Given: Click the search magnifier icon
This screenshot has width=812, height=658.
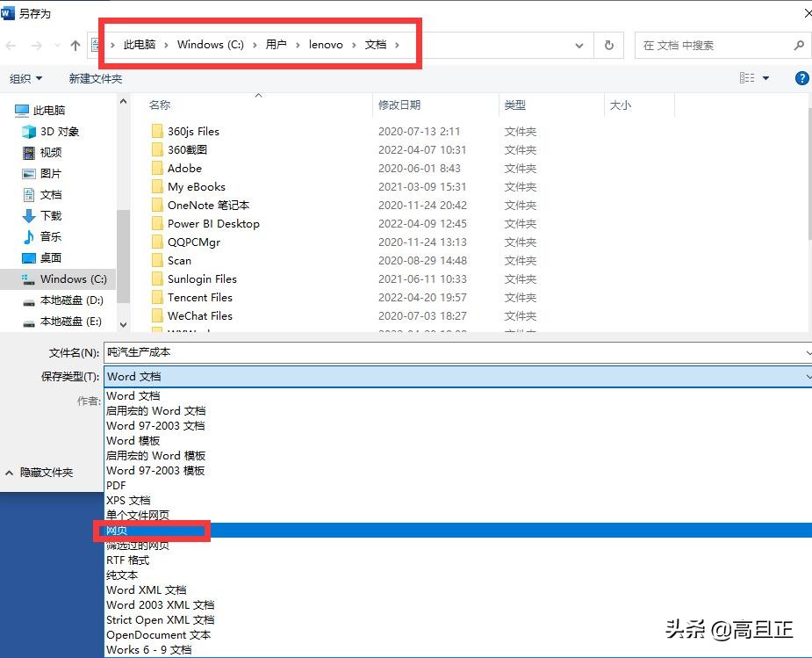Looking at the screenshot, I should pyautogui.click(x=797, y=44).
